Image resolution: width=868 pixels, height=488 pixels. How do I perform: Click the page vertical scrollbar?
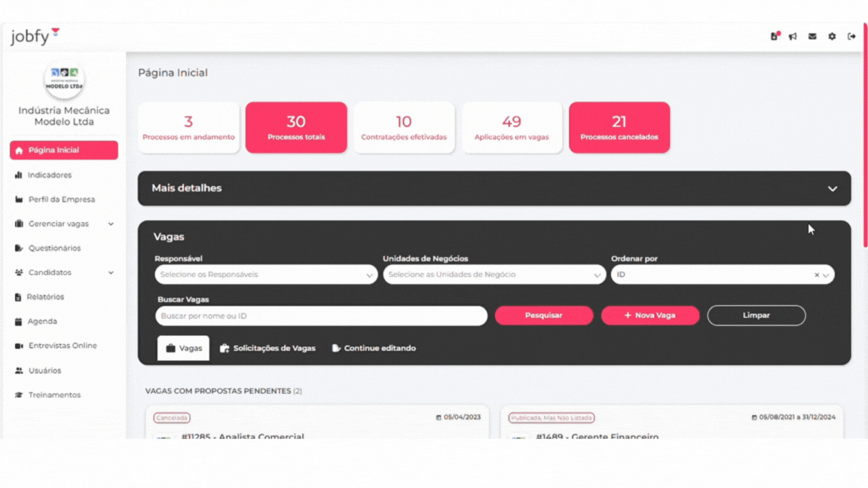[865, 136]
